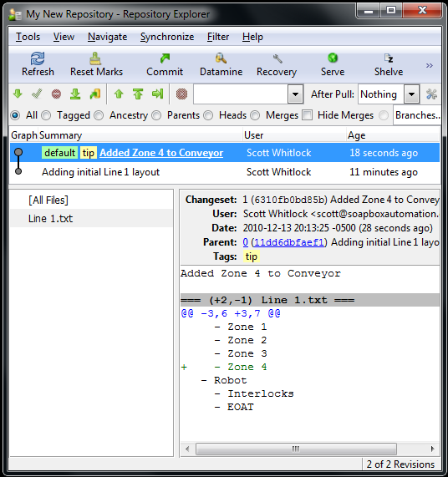Open the Help menu

(x=252, y=37)
